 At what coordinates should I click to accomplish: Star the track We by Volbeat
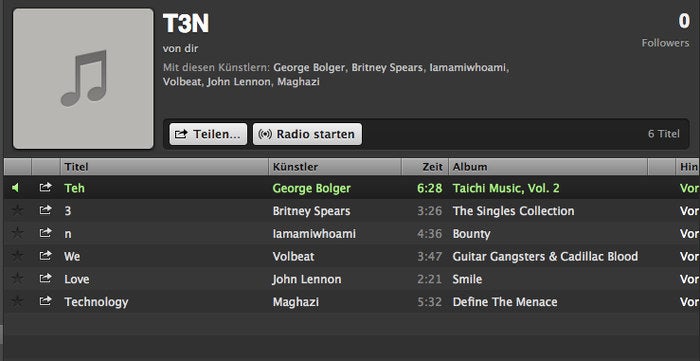17,256
